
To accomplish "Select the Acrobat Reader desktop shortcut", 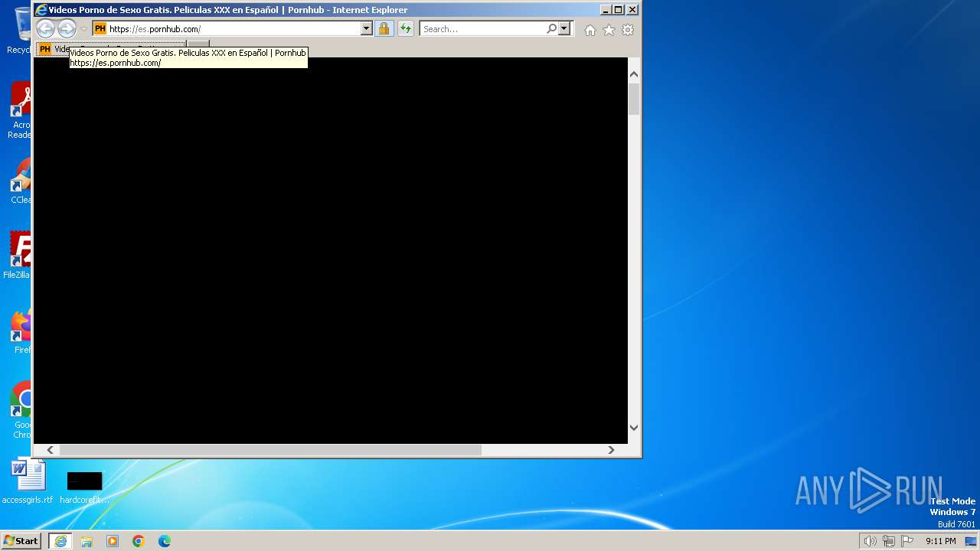I will 20,111.
